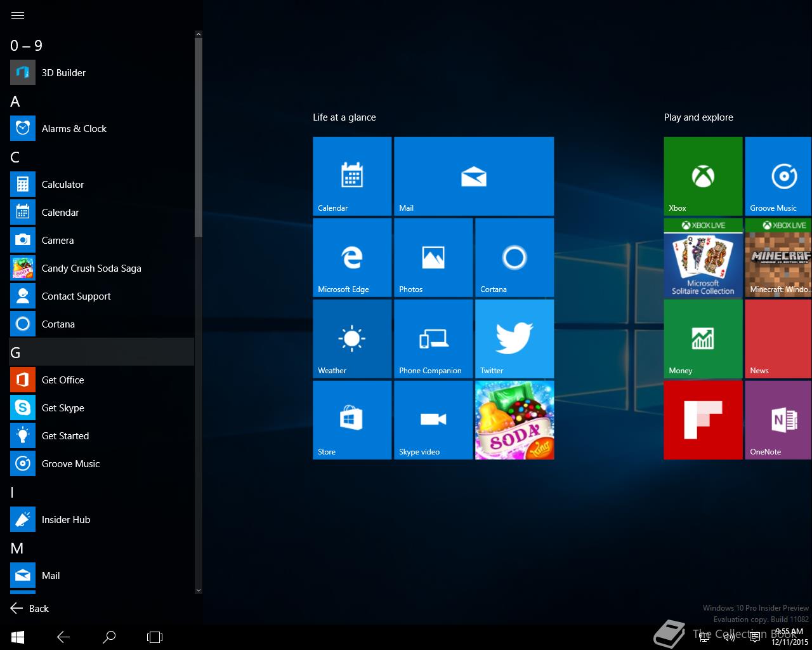Launch Get Started app
Screen dimensions: 812x650
pyautogui.click(x=101, y=435)
